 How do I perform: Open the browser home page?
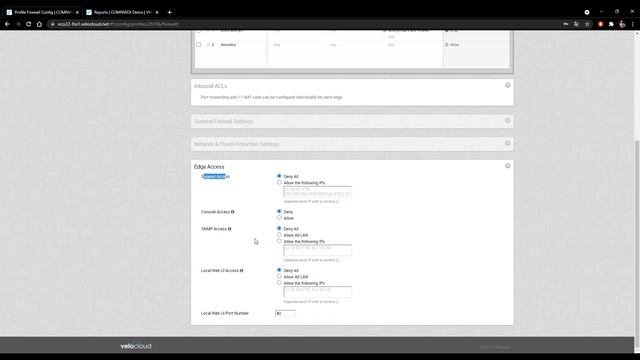(39, 24)
